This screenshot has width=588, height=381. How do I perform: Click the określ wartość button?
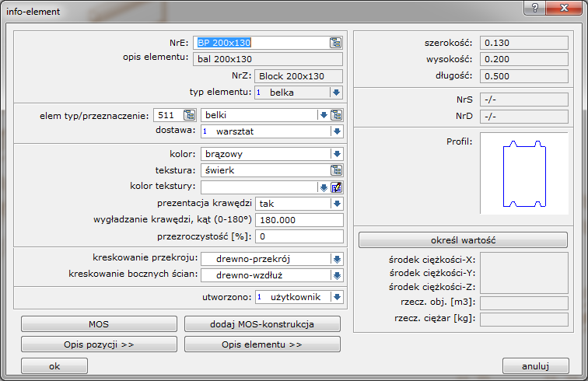[x=464, y=240]
